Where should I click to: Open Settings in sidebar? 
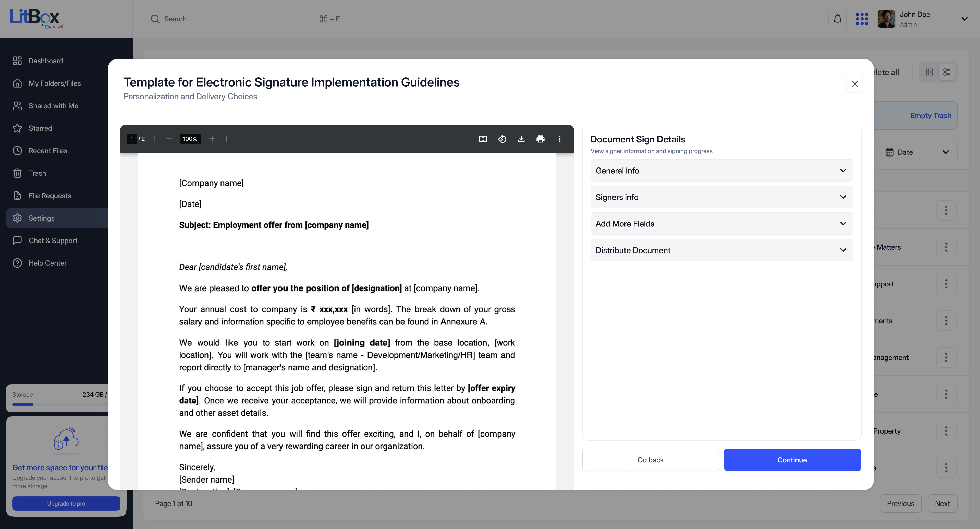point(57,218)
